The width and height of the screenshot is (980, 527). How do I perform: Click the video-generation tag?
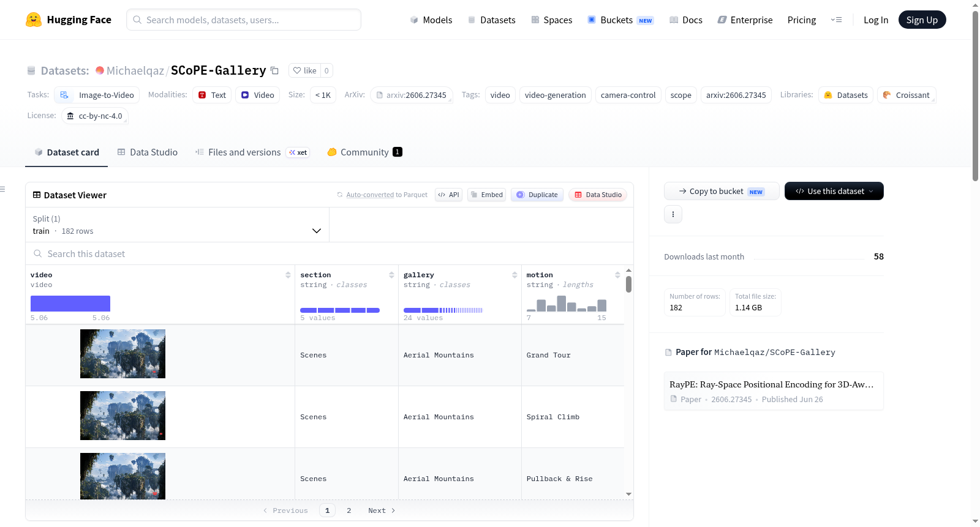(555, 95)
